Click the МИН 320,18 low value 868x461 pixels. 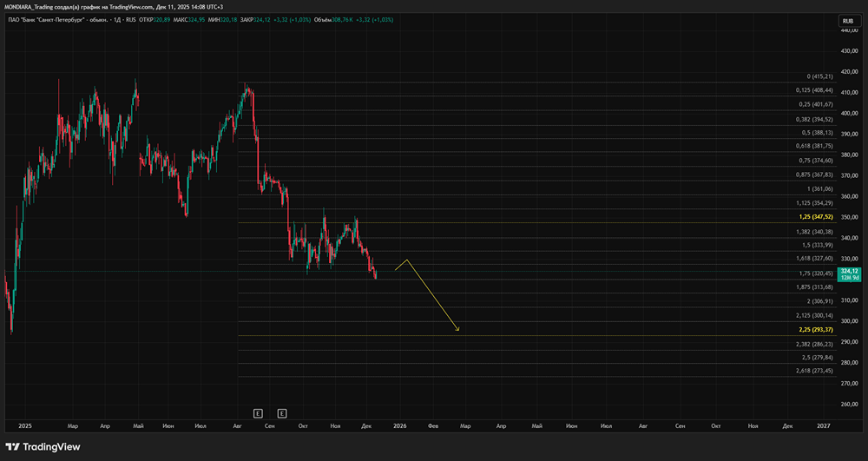tap(222, 20)
